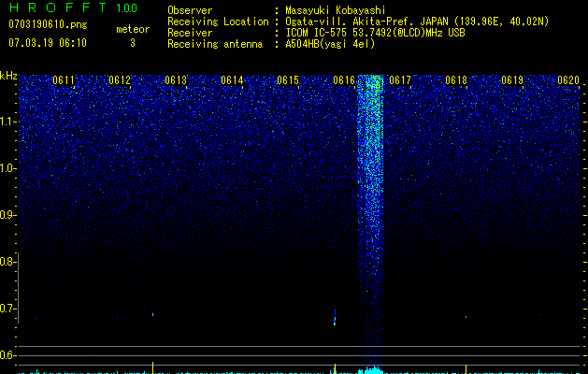Click the 0614 time marker

click(232, 80)
